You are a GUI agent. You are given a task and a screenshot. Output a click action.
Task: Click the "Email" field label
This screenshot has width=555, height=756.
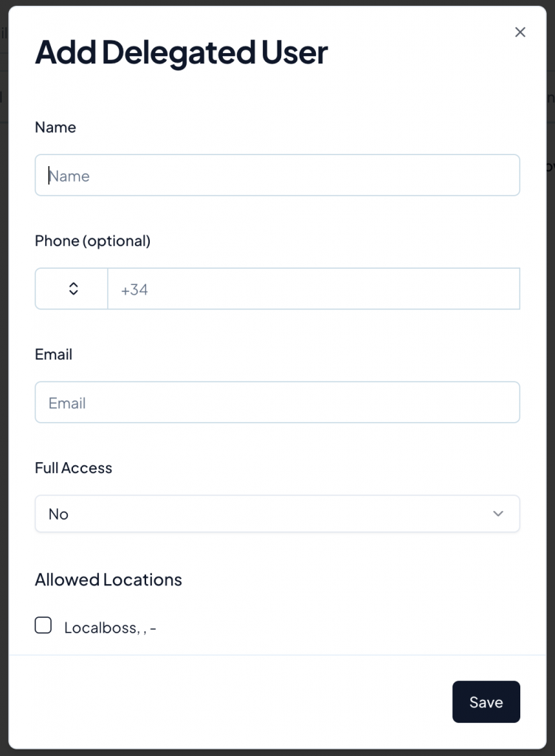[53, 354]
